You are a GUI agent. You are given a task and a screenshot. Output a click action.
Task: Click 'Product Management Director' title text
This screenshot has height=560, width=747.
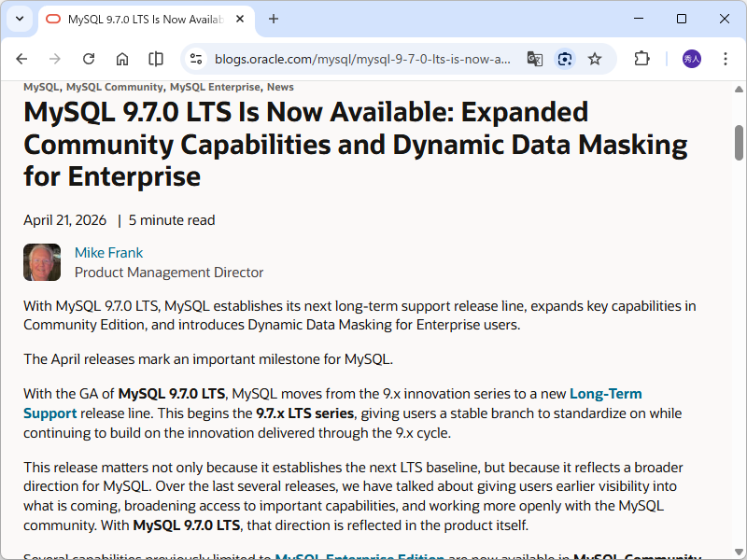pyautogui.click(x=169, y=273)
